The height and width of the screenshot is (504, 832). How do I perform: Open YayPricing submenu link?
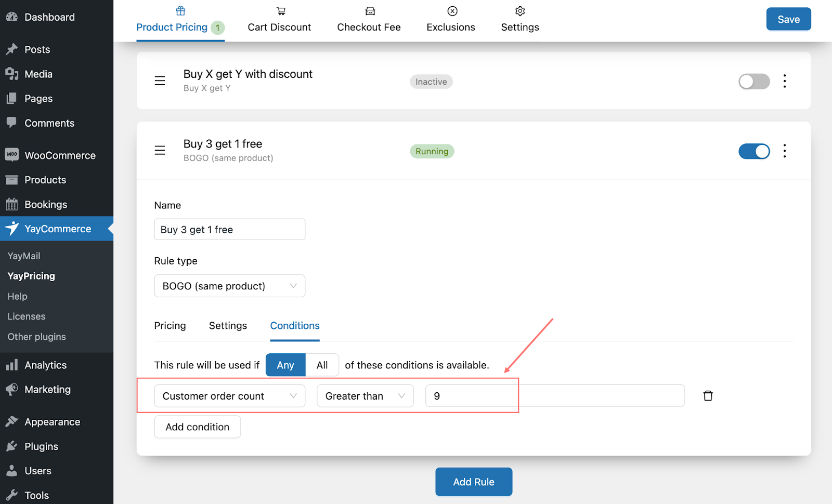click(31, 276)
